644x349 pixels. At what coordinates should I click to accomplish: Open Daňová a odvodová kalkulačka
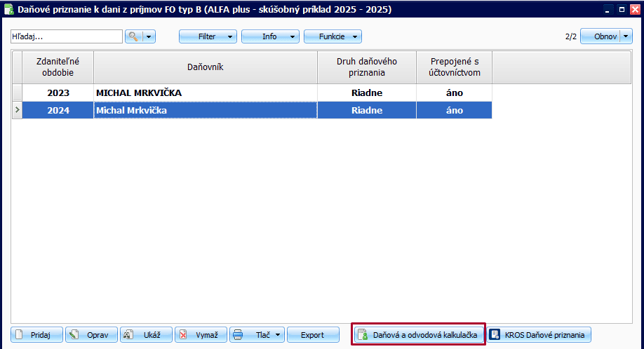tap(418, 335)
